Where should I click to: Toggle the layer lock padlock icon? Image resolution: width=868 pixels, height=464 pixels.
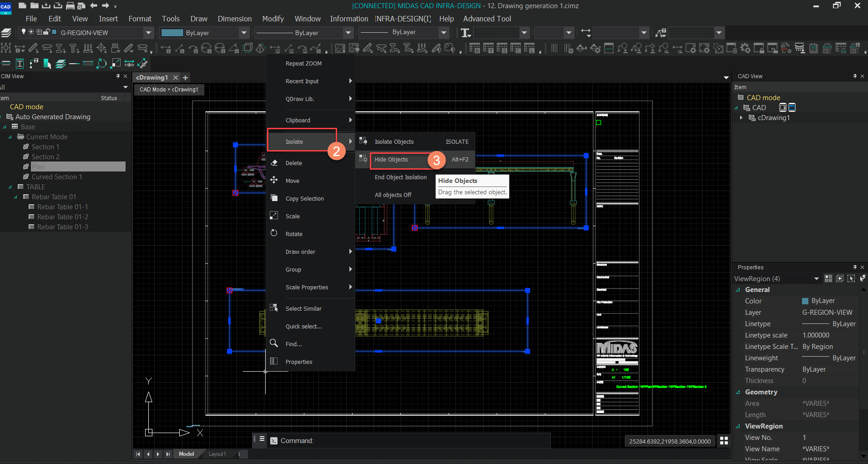click(x=46, y=32)
